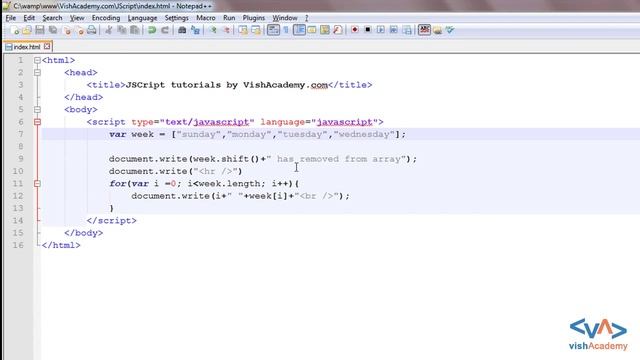
Task: Click the Zoom In icon
Action: (x=213, y=30)
